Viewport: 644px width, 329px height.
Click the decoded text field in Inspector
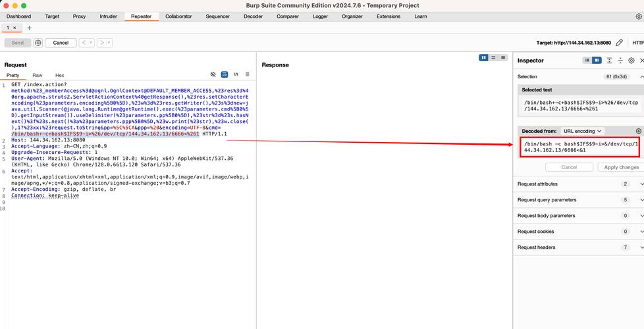point(579,147)
